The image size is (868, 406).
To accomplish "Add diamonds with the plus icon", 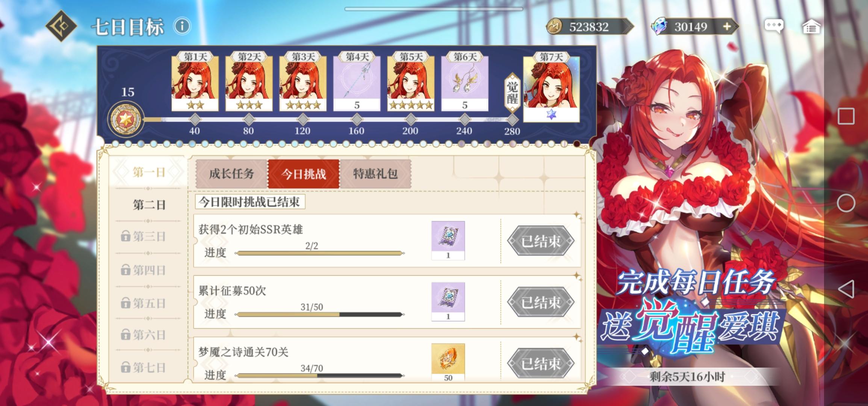I will click(727, 26).
